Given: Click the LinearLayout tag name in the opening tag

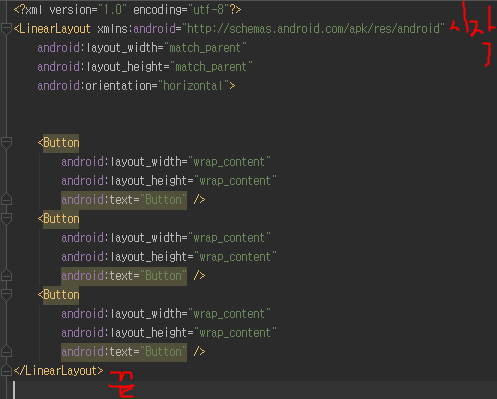Looking at the screenshot, I should coord(55,29).
